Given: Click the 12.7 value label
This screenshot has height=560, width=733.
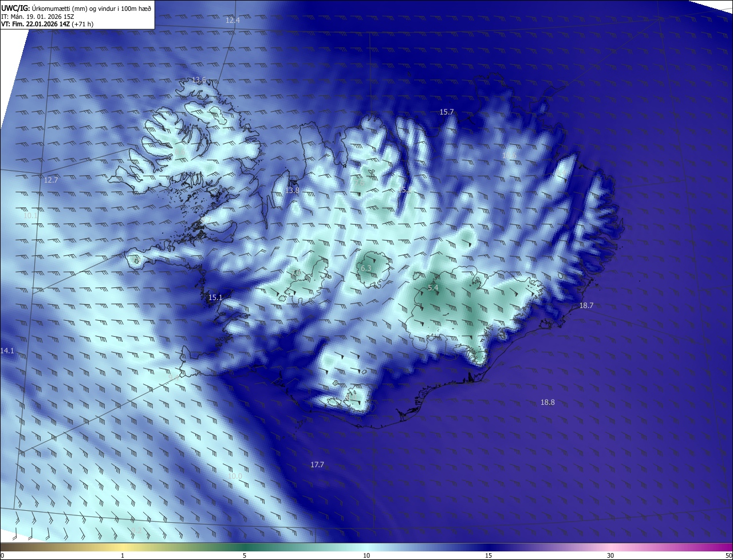Looking at the screenshot, I should pyautogui.click(x=51, y=180).
